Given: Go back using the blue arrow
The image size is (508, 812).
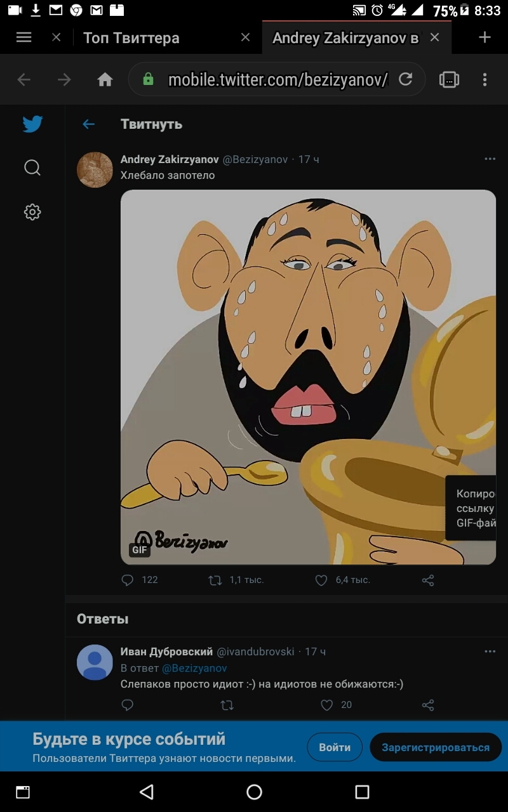Looking at the screenshot, I should [x=88, y=124].
